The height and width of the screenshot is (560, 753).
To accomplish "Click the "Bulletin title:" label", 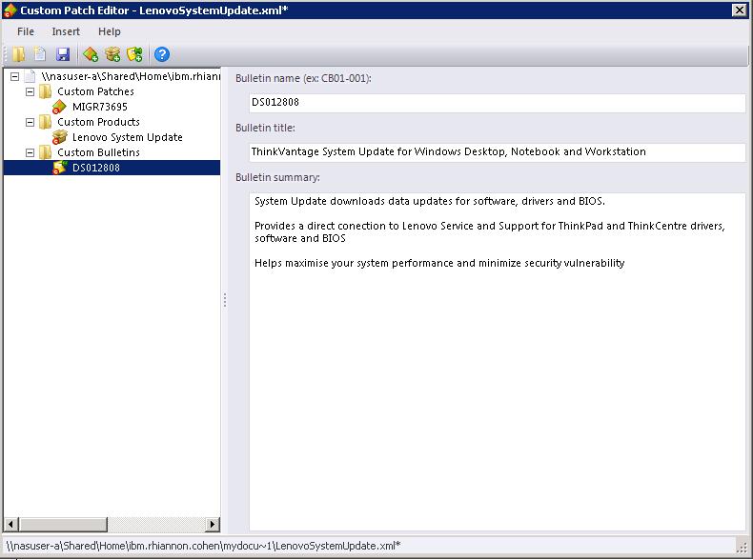I will coord(265,129).
